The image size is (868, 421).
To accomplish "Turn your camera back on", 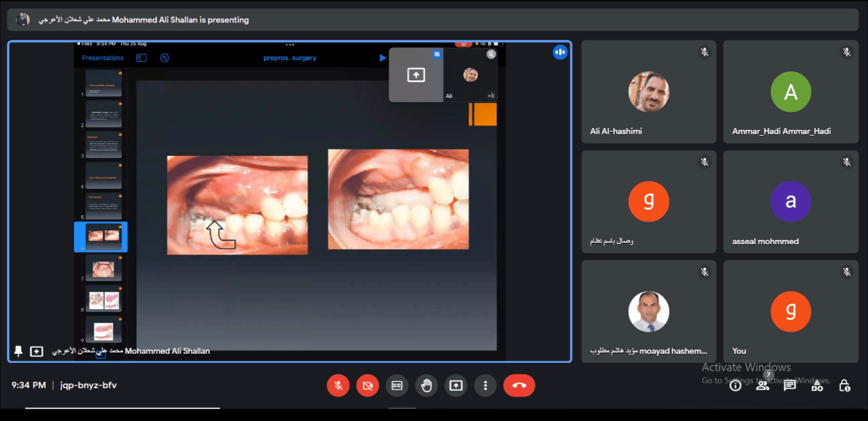I will 368,385.
